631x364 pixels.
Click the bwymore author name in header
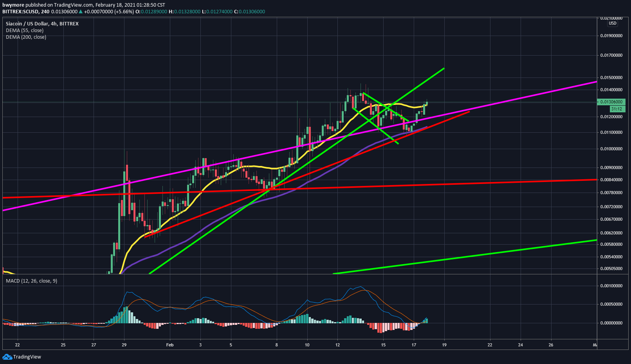[x=13, y=5]
